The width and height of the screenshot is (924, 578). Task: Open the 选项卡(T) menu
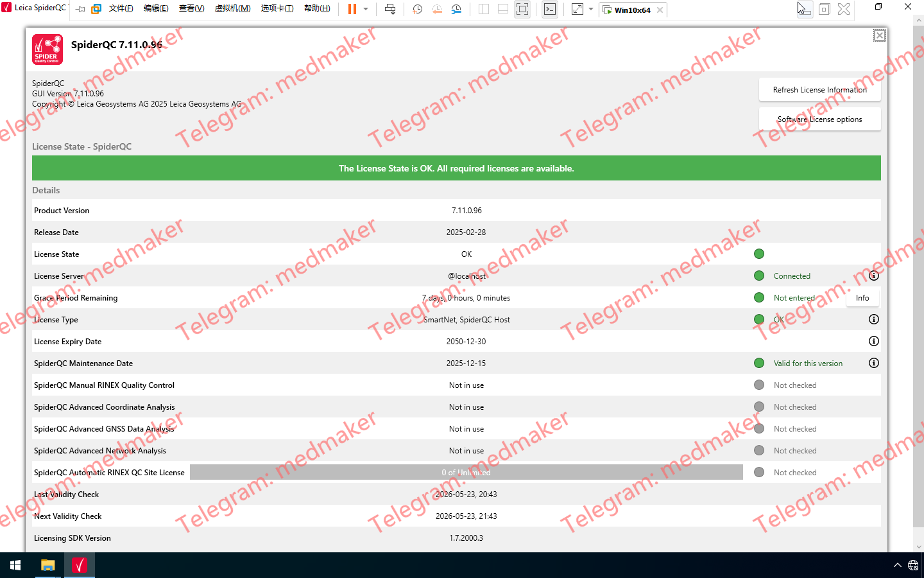coord(277,8)
